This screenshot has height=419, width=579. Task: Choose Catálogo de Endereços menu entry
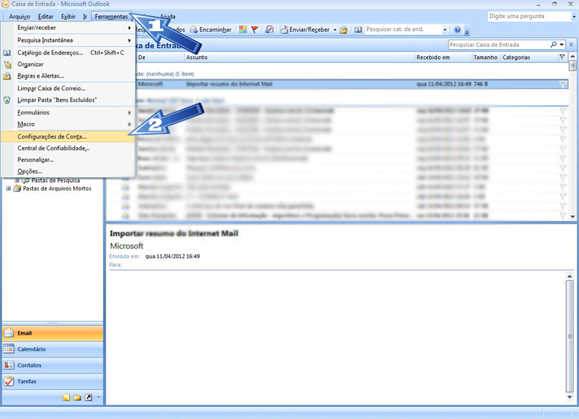[68, 53]
